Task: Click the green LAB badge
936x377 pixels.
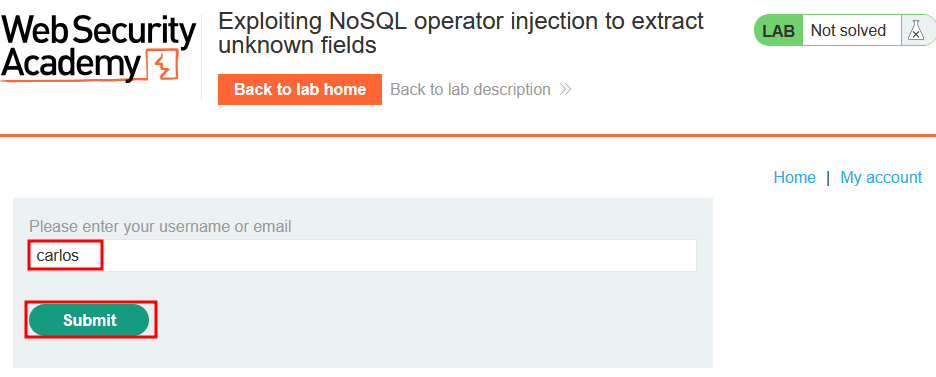Action: click(x=778, y=30)
